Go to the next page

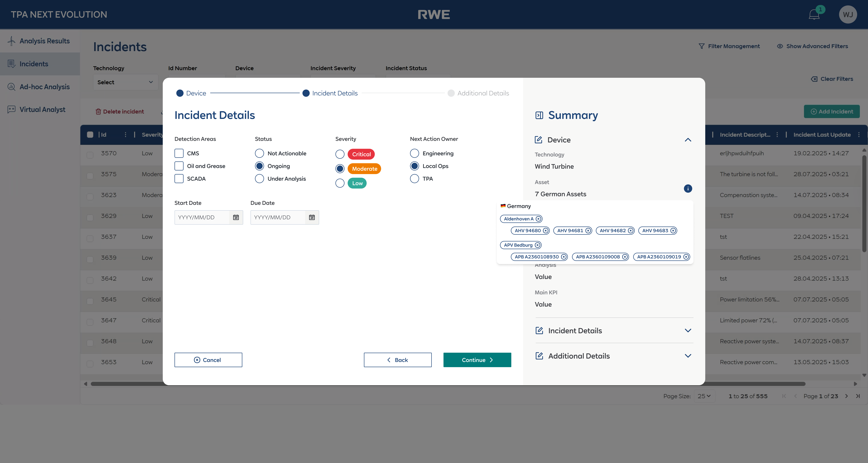coord(846,396)
